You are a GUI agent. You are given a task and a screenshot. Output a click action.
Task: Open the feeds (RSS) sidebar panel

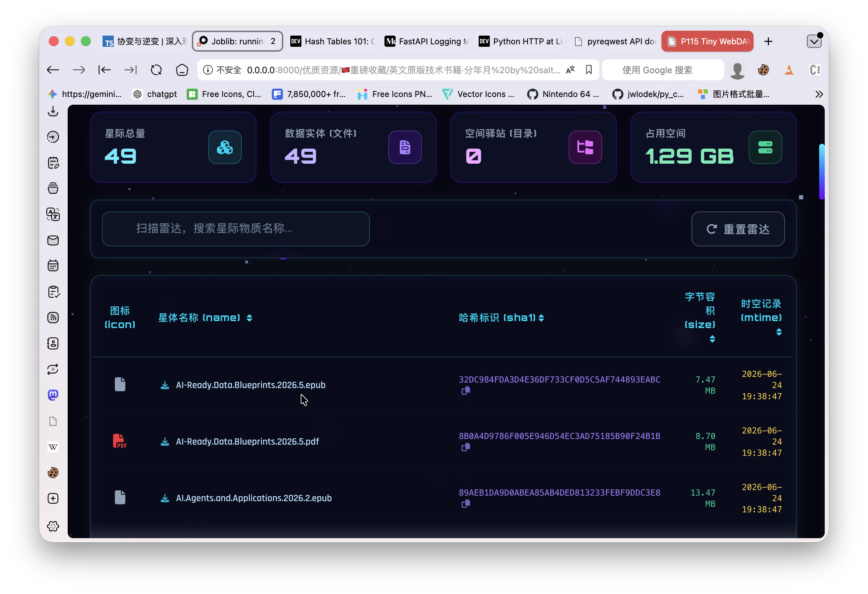pyautogui.click(x=53, y=318)
